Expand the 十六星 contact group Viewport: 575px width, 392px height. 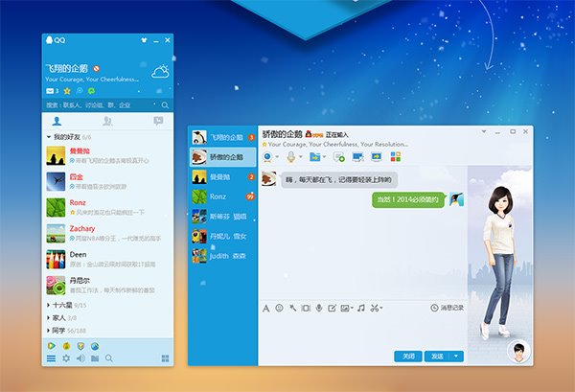coord(49,305)
